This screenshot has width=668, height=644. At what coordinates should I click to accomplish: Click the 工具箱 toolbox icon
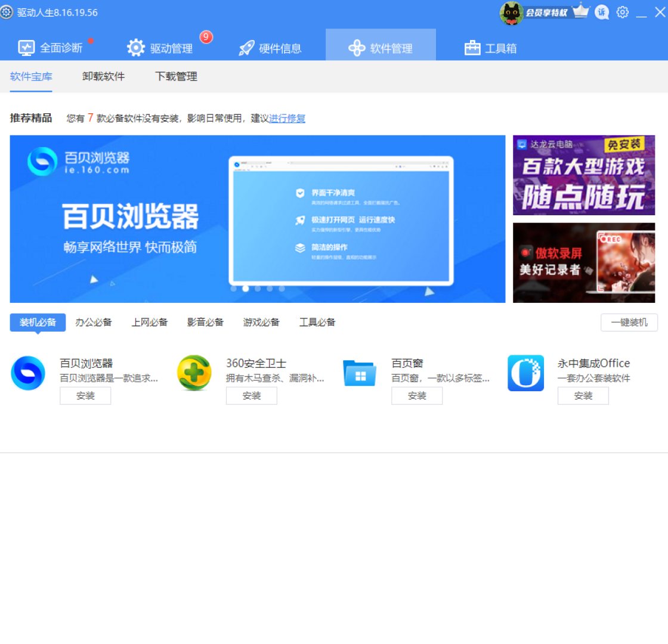tap(472, 48)
